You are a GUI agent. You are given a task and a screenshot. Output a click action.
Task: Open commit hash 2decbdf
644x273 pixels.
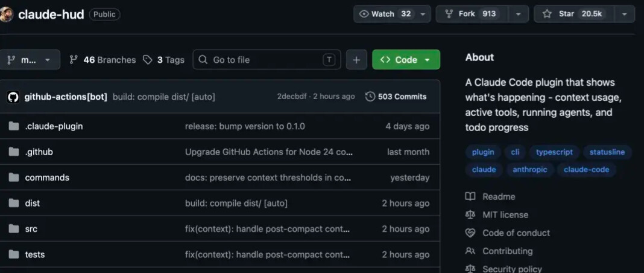coord(292,97)
